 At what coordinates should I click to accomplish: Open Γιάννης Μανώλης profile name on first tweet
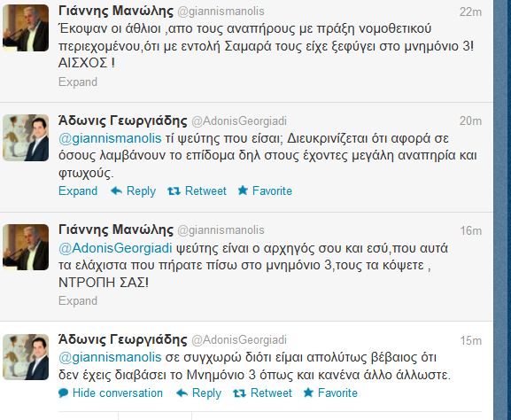[x=116, y=11]
